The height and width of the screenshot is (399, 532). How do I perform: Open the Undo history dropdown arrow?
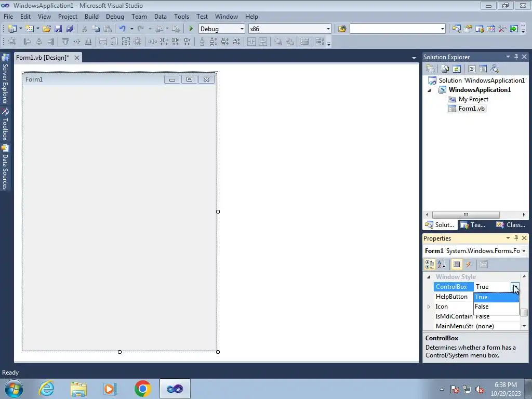tap(131, 29)
